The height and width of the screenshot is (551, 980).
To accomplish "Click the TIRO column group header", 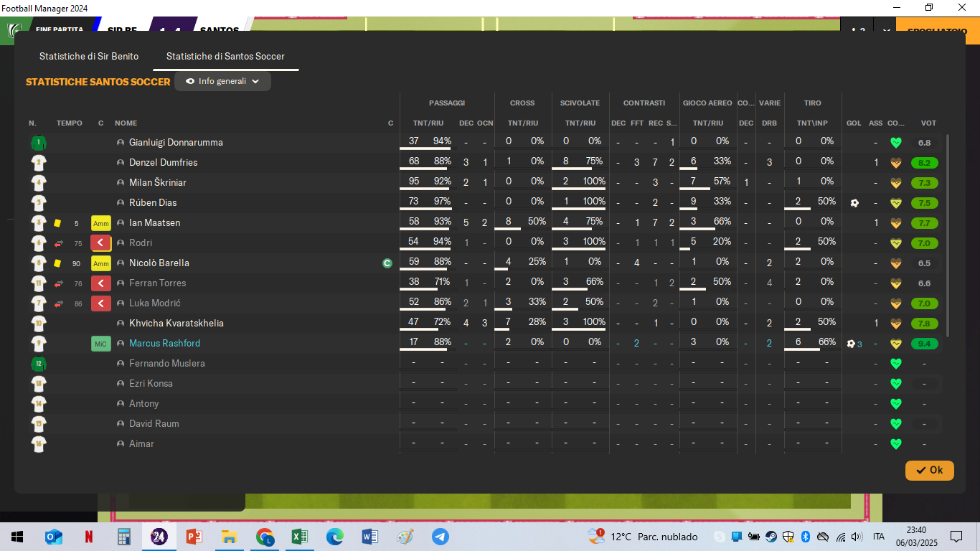I will pos(812,103).
